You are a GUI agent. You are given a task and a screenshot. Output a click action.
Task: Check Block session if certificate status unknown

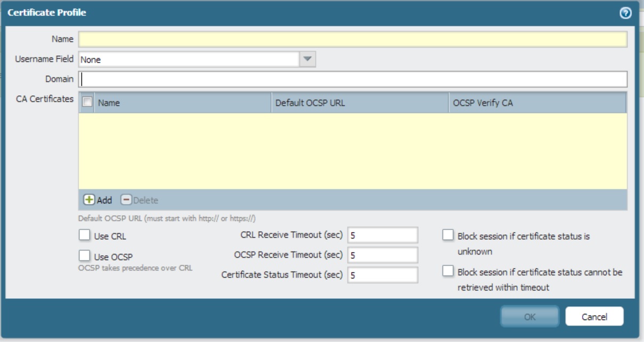coord(449,235)
